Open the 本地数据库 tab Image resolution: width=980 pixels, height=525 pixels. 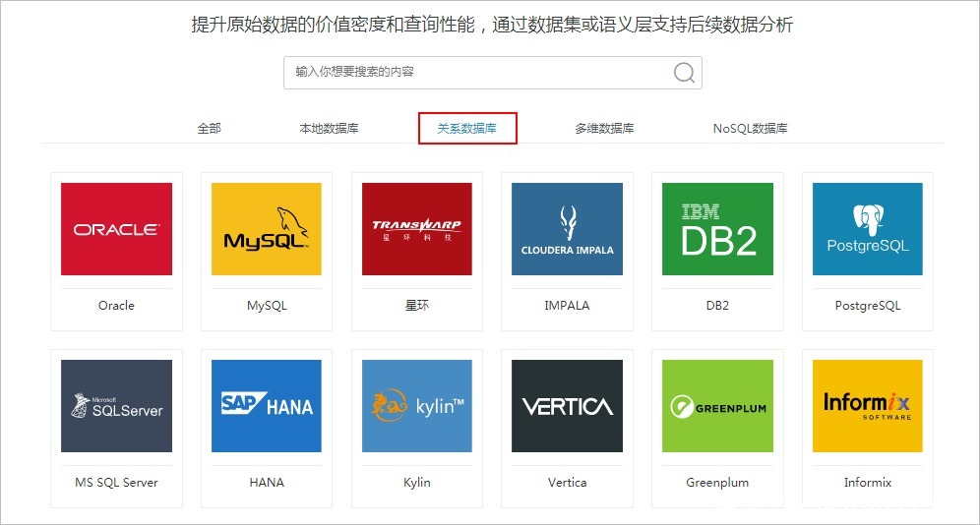pyautogui.click(x=330, y=128)
